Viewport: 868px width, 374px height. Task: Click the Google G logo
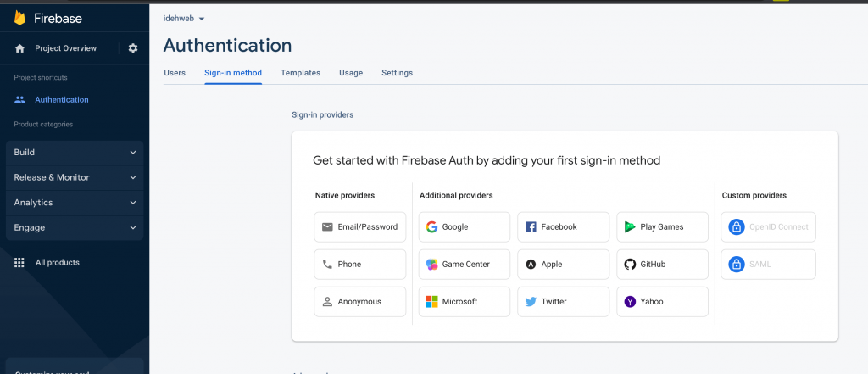click(431, 226)
